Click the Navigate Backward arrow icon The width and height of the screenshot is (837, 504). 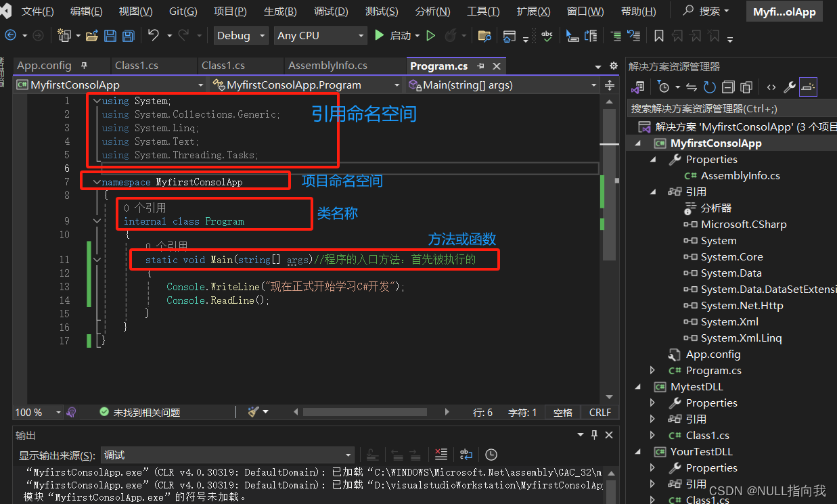click(11, 35)
